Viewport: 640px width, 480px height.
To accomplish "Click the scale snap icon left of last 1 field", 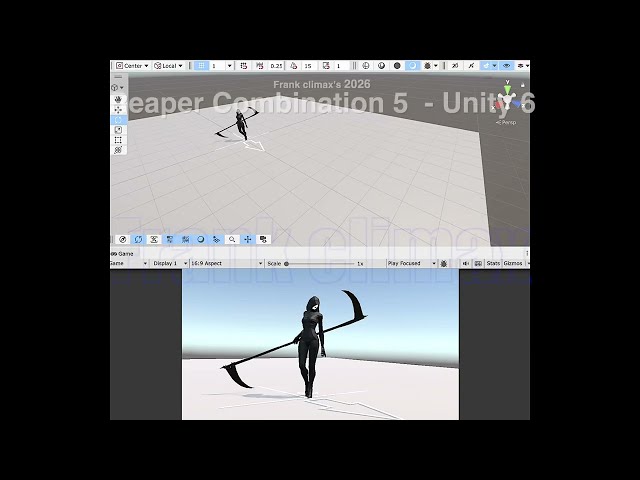I will coord(326,66).
